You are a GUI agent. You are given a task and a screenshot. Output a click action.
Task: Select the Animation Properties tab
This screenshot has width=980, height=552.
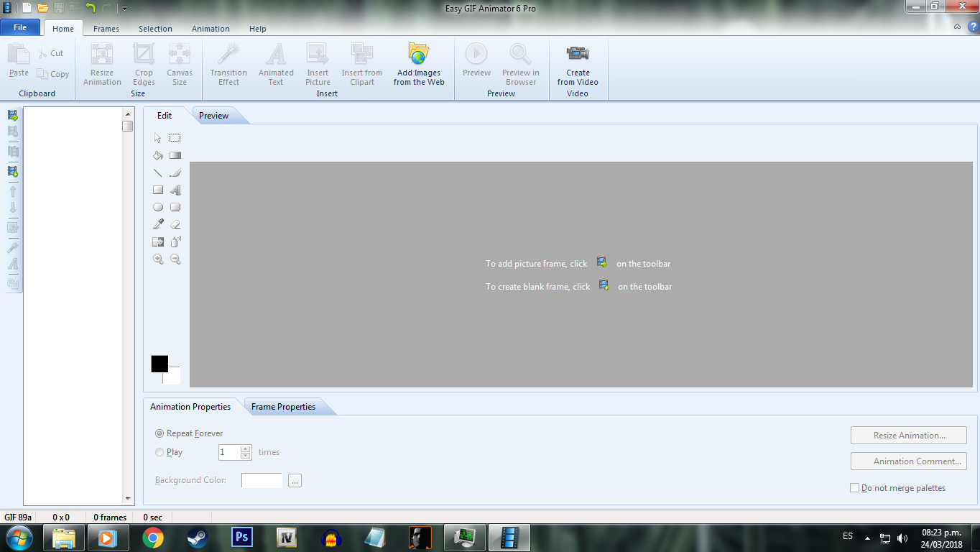190,407
